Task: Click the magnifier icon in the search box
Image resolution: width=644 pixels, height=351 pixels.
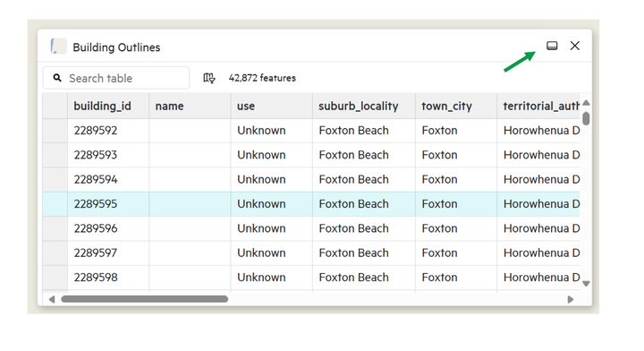Action: [x=57, y=78]
